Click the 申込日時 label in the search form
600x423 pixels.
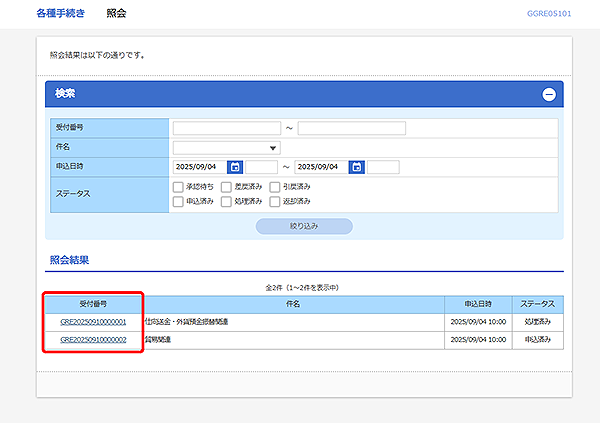(x=70, y=167)
